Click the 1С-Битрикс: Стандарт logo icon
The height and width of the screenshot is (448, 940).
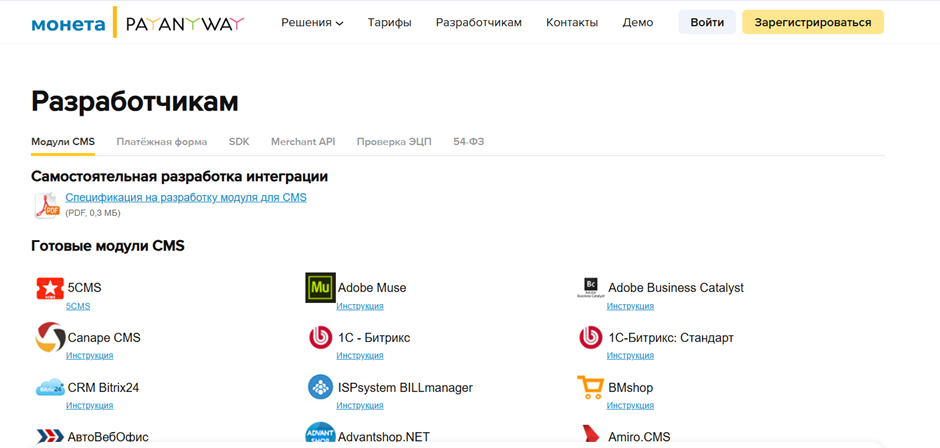coord(590,338)
